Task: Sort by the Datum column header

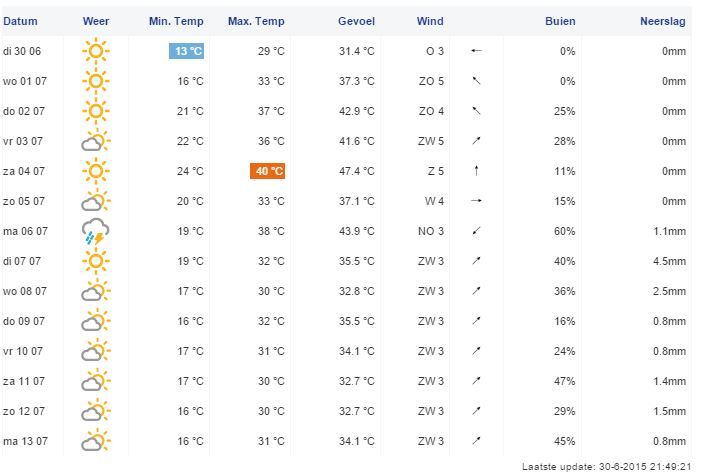Action: pyautogui.click(x=20, y=21)
